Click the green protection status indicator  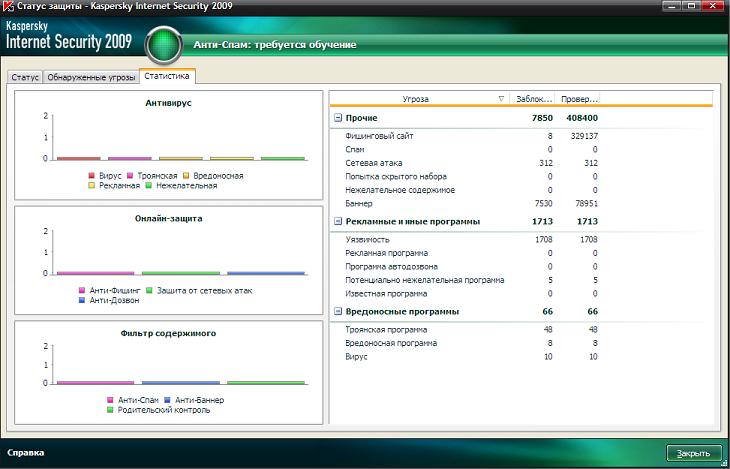point(163,45)
